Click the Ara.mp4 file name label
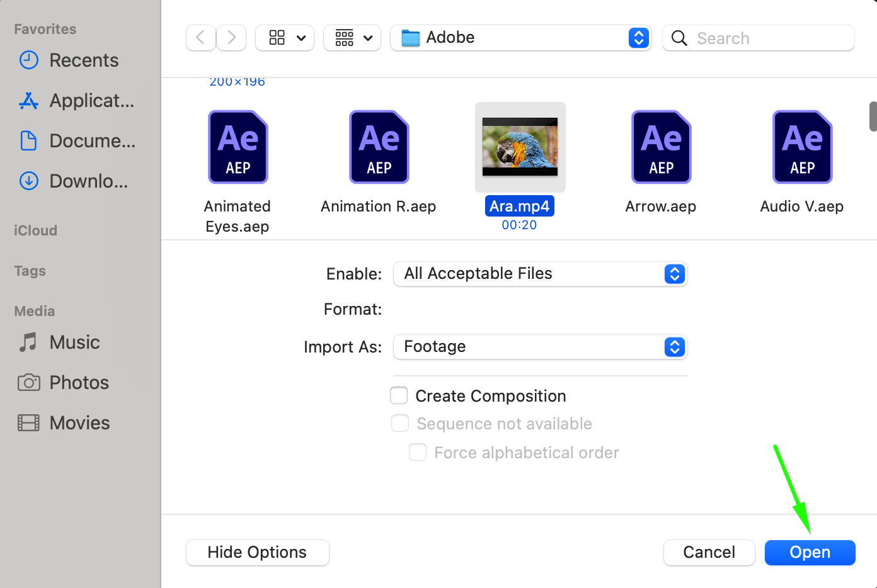 coord(520,206)
